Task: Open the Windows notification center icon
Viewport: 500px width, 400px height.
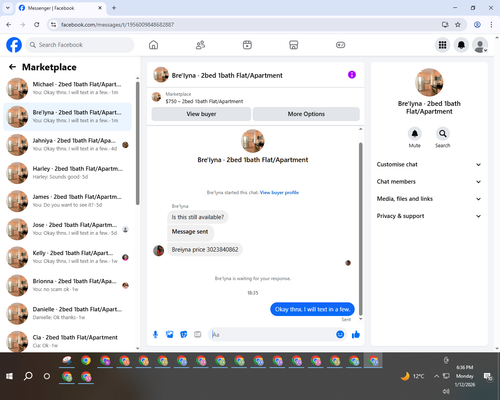Action: coord(488,377)
